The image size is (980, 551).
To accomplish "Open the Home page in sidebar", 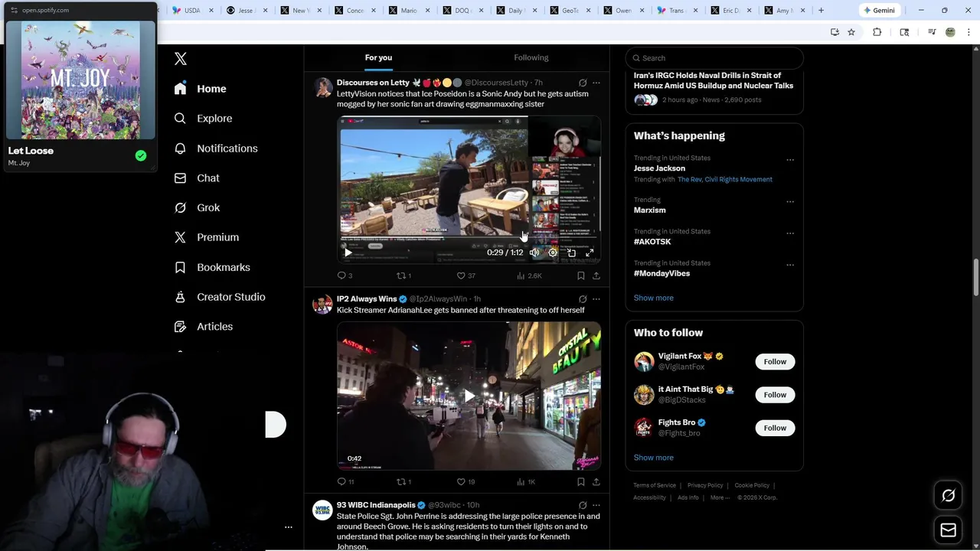I will [201, 89].
